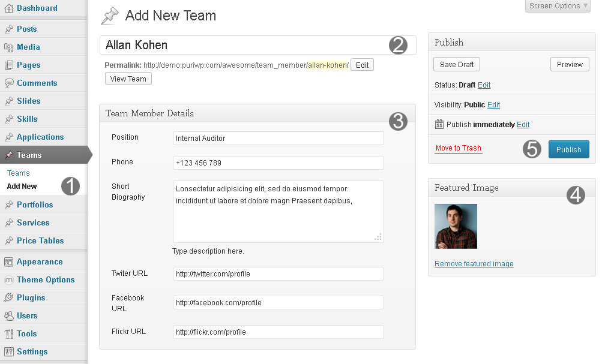Click the featured image thumbnail
This screenshot has width=605, height=364.
pos(455,226)
